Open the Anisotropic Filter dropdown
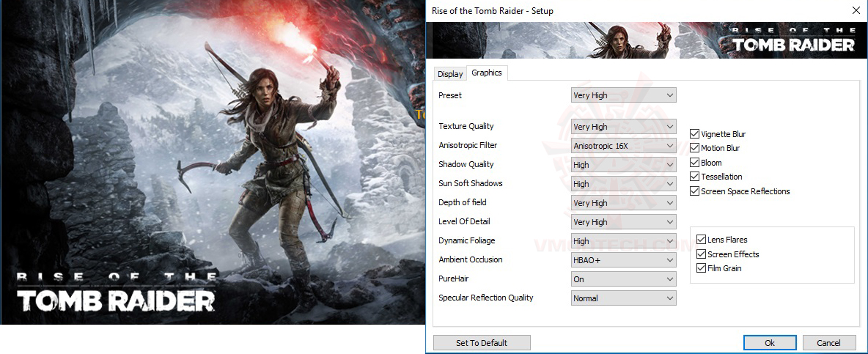 [x=624, y=146]
